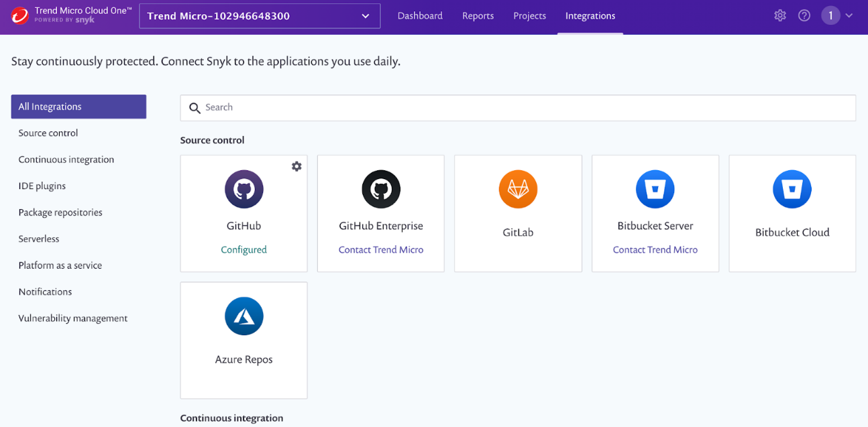The width and height of the screenshot is (868, 427).
Task: Open the help question mark icon
Action: tap(804, 15)
